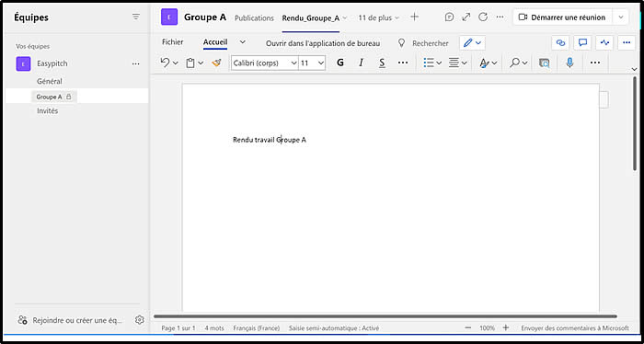Click the paragraph alignment icon
The image size is (644, 344).
coord(454,63)
